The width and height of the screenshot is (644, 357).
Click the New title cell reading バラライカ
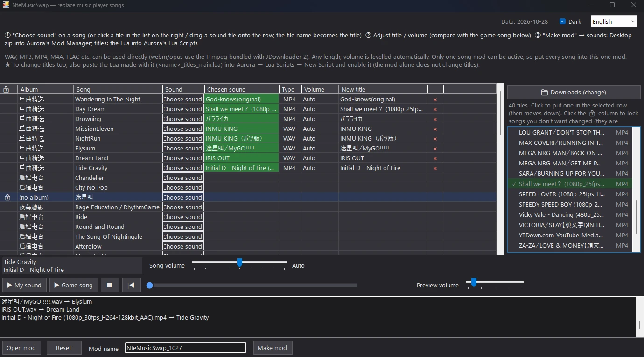(x=383, y=119)
